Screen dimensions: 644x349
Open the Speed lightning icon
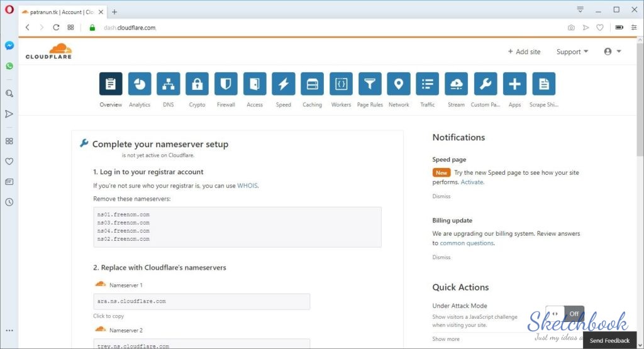(284, 84)
